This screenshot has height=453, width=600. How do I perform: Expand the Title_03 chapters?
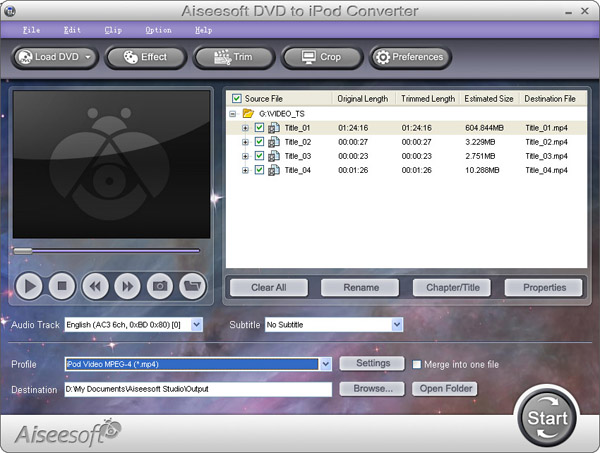pyautogui.click(x=245, y=156)
